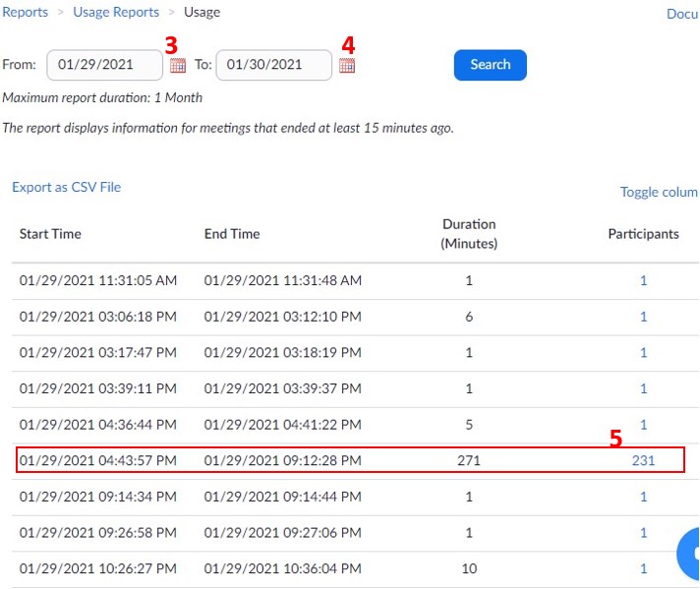The height and width of the screenshot is (589, 700).
Task: Open the From date calendar picker icon
Action: pos(177,66)
